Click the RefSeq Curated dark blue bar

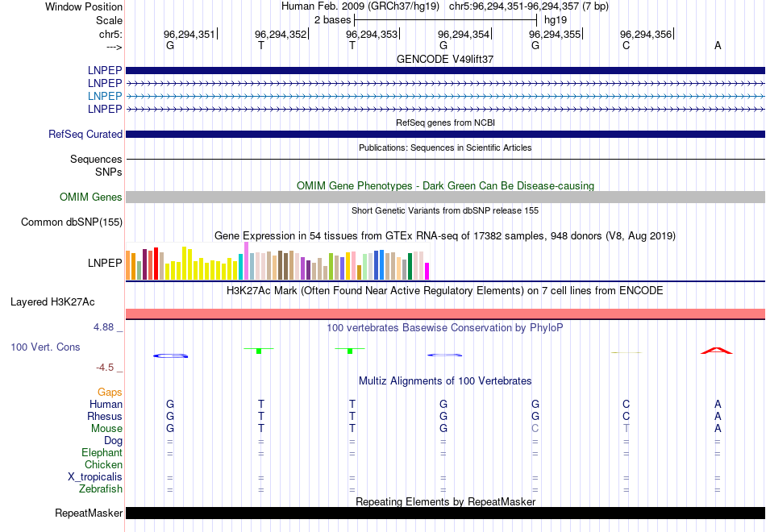click(445, 134)
